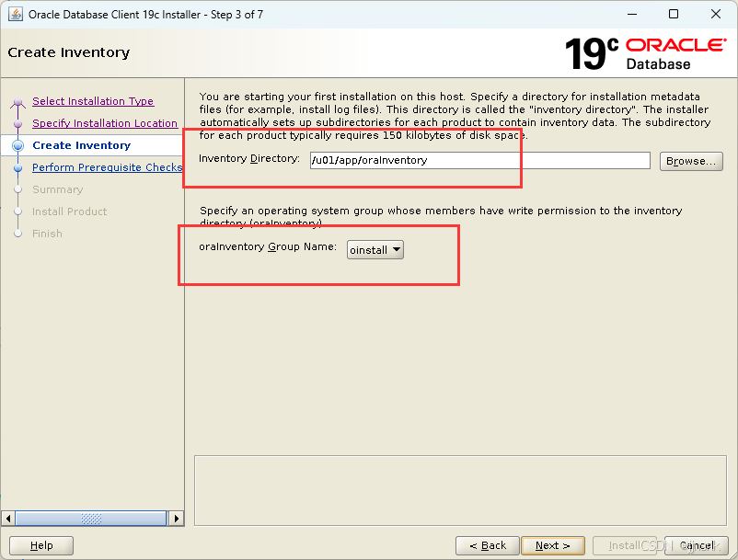Viewport: 738px width, 560px height.
Task: Go back to the previous step
Action: [487, 545]
